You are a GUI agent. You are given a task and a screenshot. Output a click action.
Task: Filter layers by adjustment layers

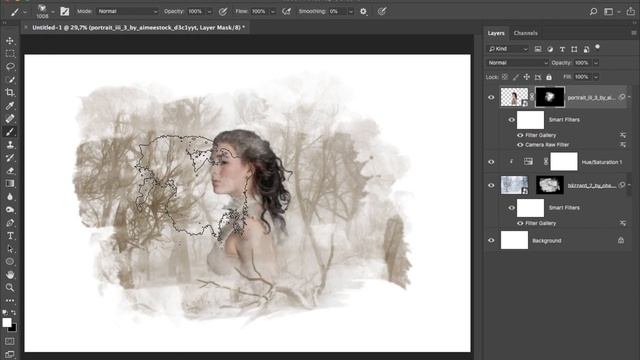tap(550, 49)
